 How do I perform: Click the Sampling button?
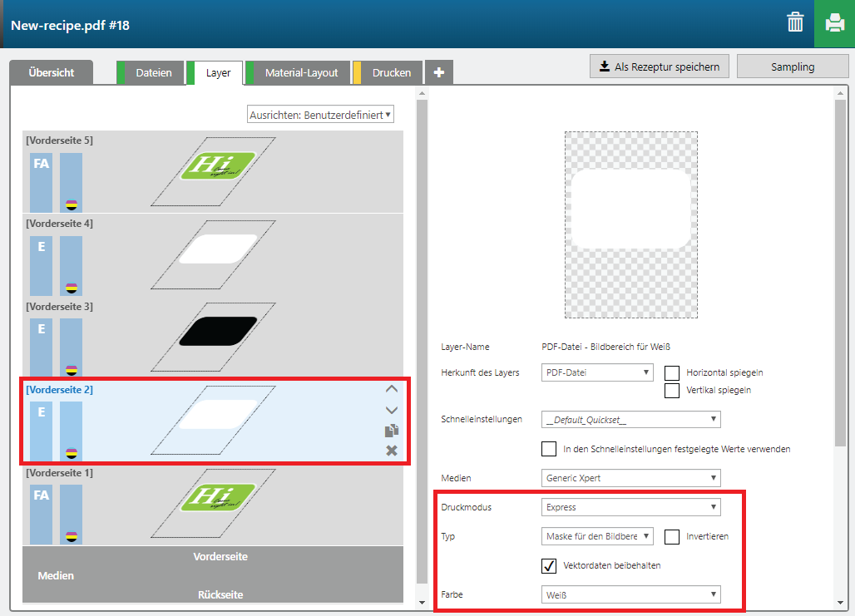[792, 67]
